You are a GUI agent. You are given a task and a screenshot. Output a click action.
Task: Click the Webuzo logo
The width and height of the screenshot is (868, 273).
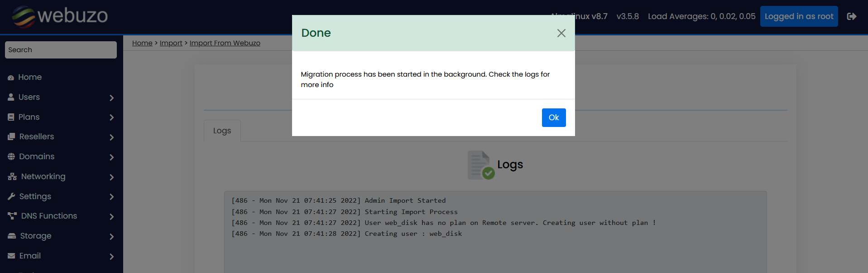pos(60,16)
